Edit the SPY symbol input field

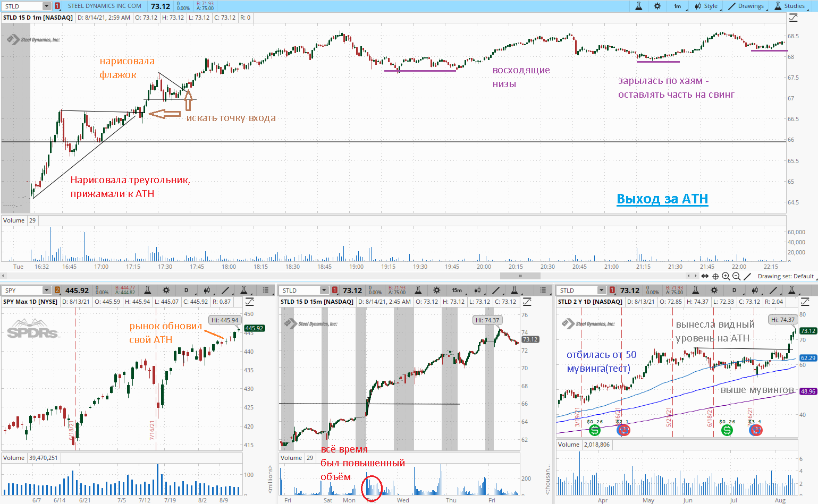point(22,290)
